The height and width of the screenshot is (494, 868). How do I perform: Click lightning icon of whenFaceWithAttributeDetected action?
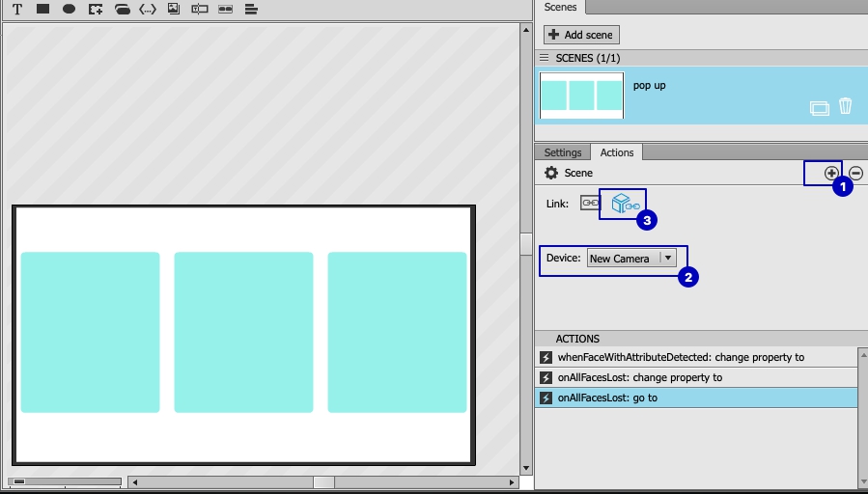(546, 357)
